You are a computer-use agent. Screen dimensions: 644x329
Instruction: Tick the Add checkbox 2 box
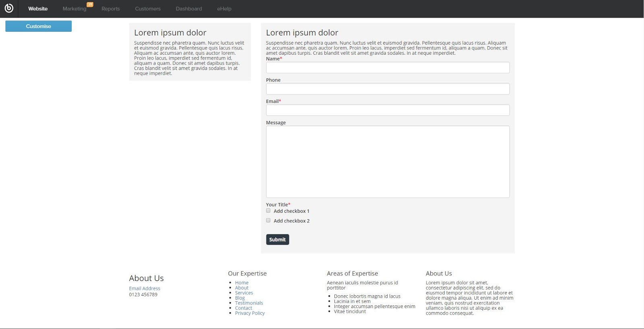pyautogui.click(x=268, y=220)
